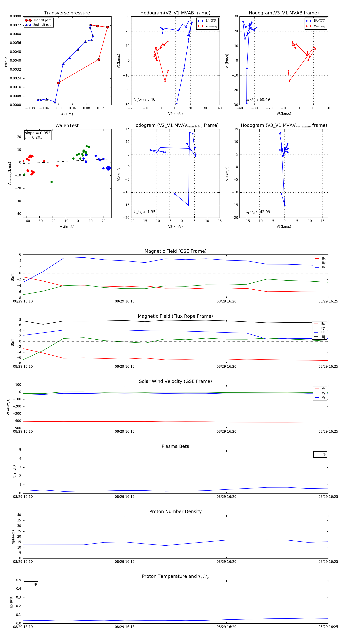Click the 'WalenTest' plot title
This screenshot has height=644, width=351.
tap(67, 125)
